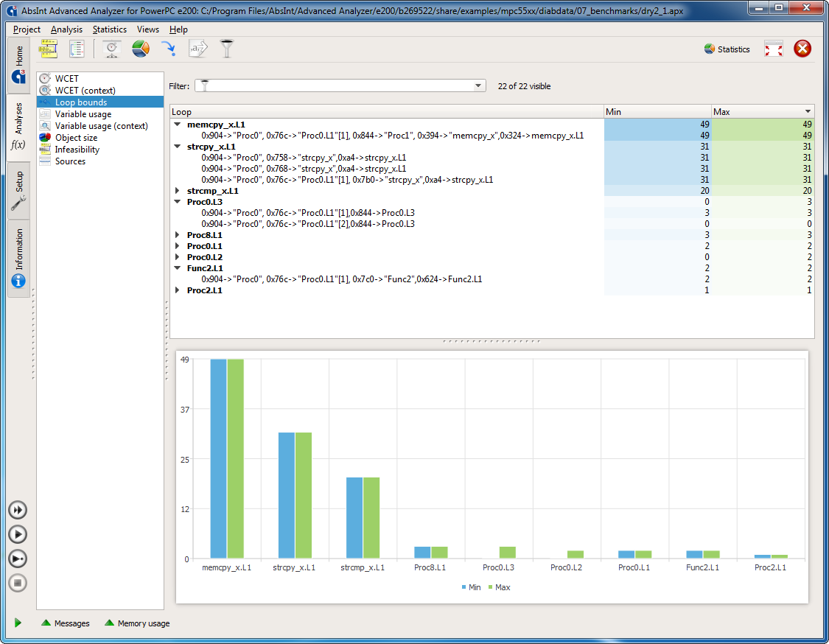
Task: Expand the Proc2.L1 tree node
Action: point(178,290)
